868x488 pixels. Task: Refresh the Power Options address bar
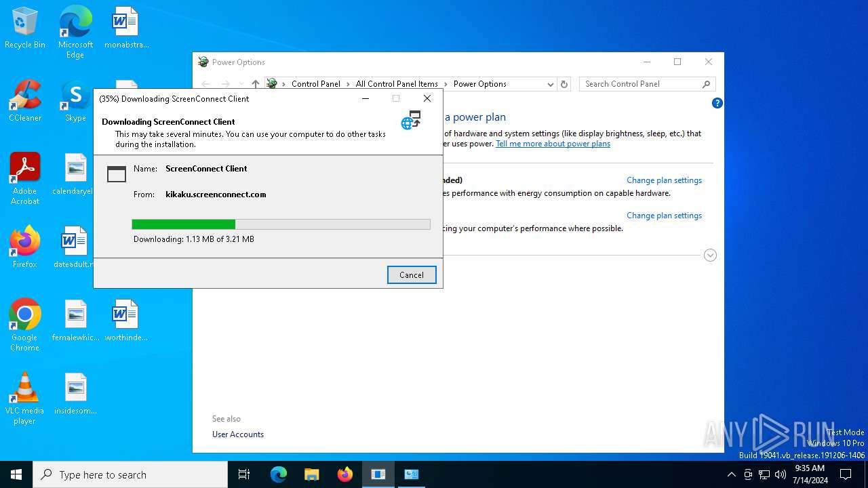(x=564, y=84)
